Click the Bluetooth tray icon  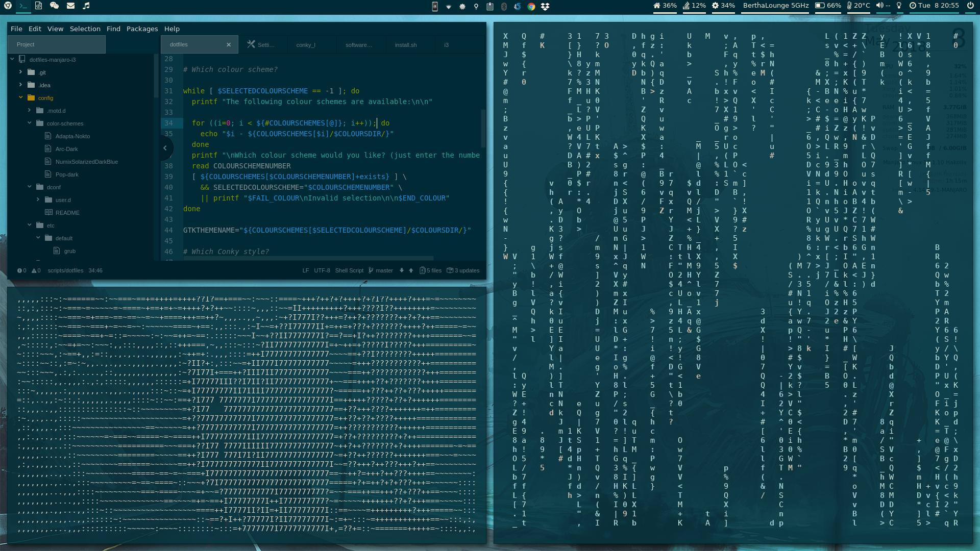pos(504,6)
